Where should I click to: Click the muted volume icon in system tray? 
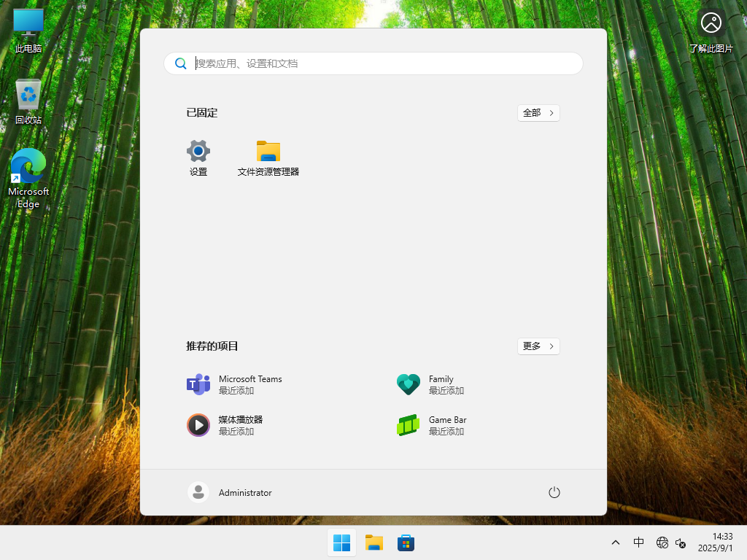click(681, 542)
